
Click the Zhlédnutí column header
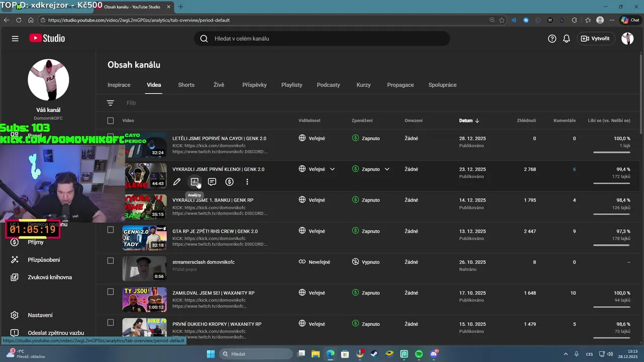[526, 121]
